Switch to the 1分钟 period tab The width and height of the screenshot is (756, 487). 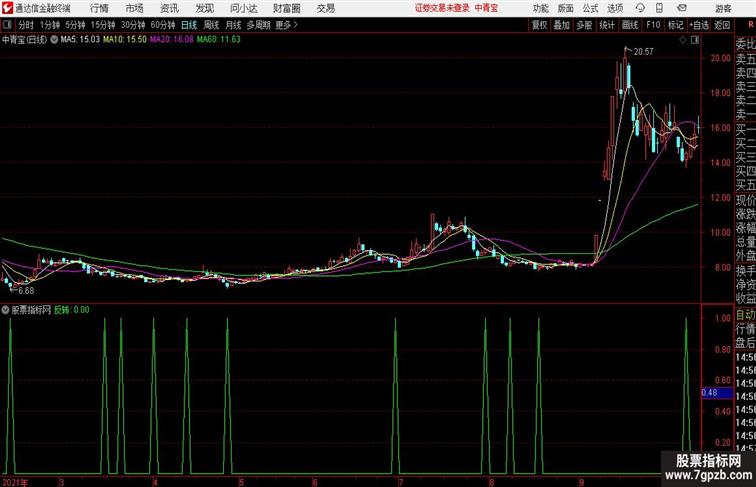tap(50, 25)
